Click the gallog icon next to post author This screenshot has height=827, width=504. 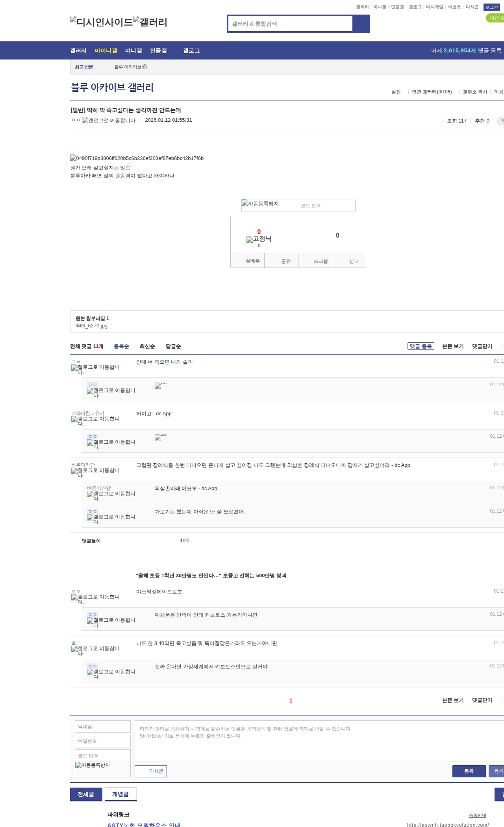pyautogui.click(x=109, y=121)
